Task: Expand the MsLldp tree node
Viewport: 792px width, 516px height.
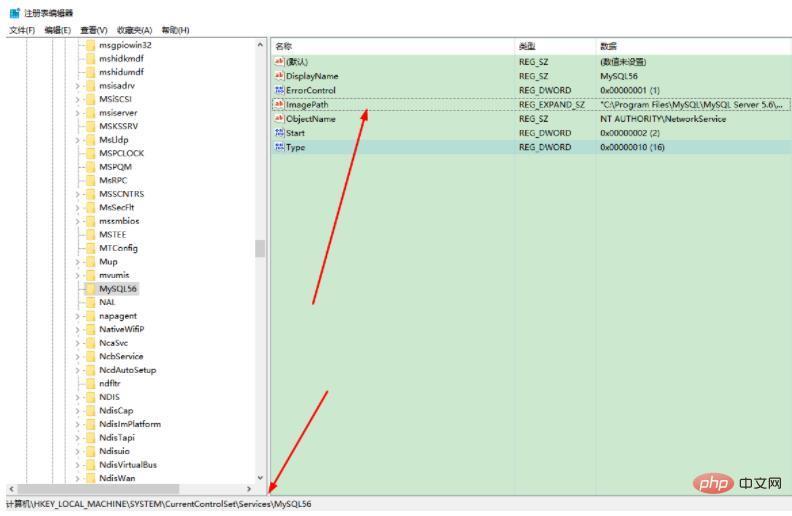Action: [x=78, y=140]
